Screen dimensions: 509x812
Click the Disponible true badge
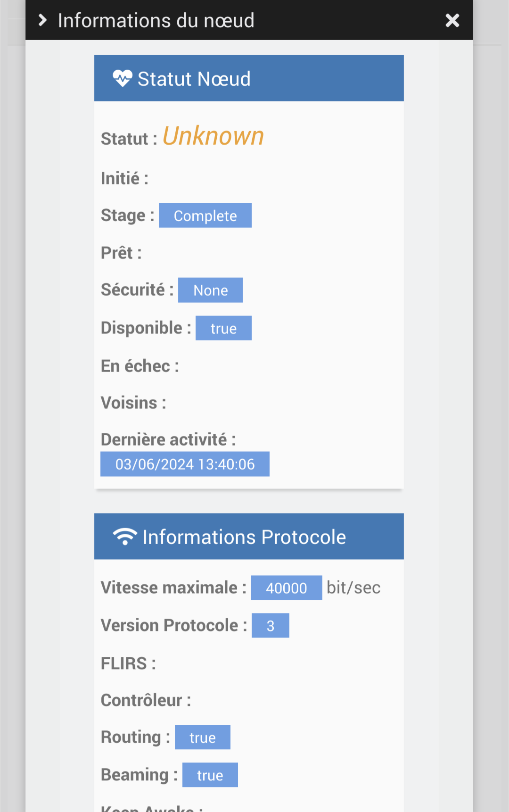[223, 328]
